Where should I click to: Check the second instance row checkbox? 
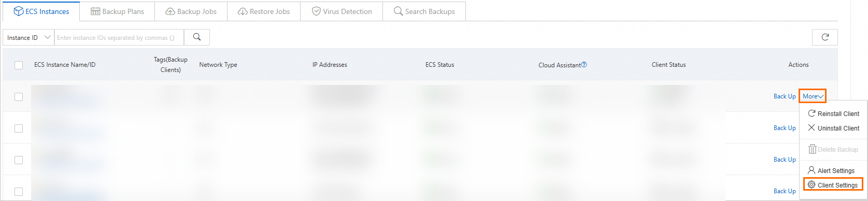(19, 128)
